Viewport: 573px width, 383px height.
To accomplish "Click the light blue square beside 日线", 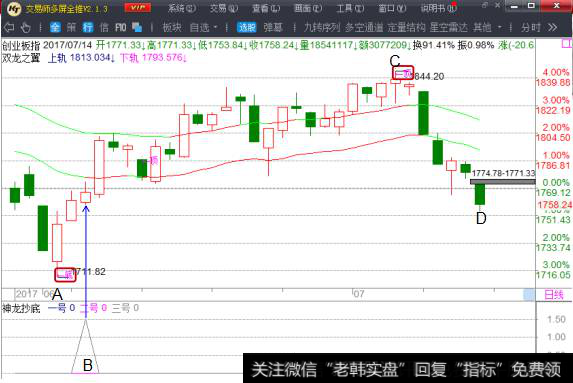I will pyautogui.click(x=528, y=295).
